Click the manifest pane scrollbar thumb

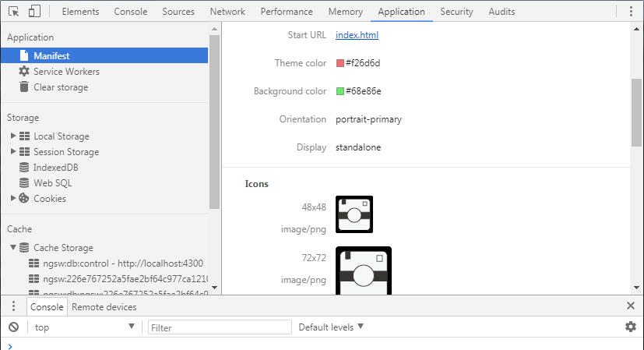tap(636, 112)
